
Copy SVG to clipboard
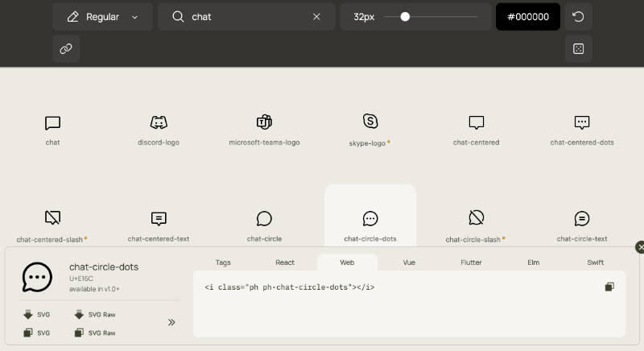36,332
